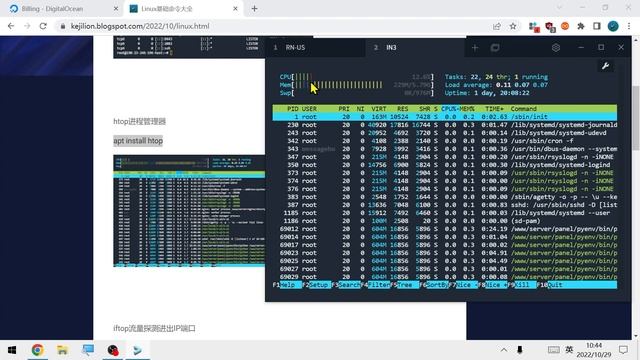640x360 pixels.
Task: Click the red shield extension icon
Action: pyautogui.click(x=550, y=27)
